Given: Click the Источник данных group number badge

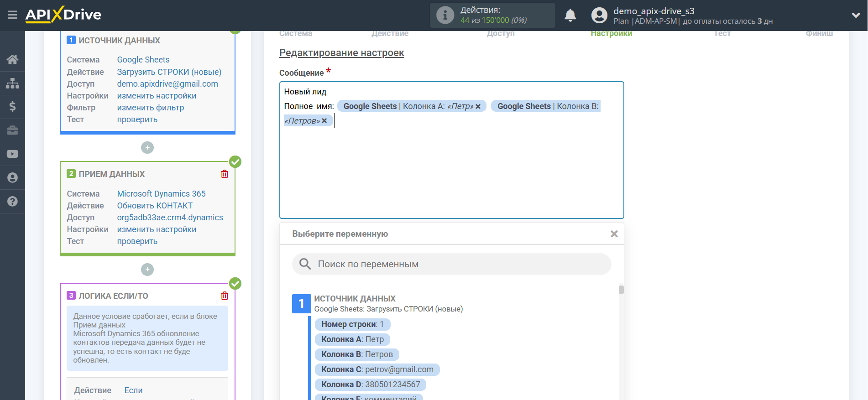Looking at the screenshot, I should click(x=301, y=304).
